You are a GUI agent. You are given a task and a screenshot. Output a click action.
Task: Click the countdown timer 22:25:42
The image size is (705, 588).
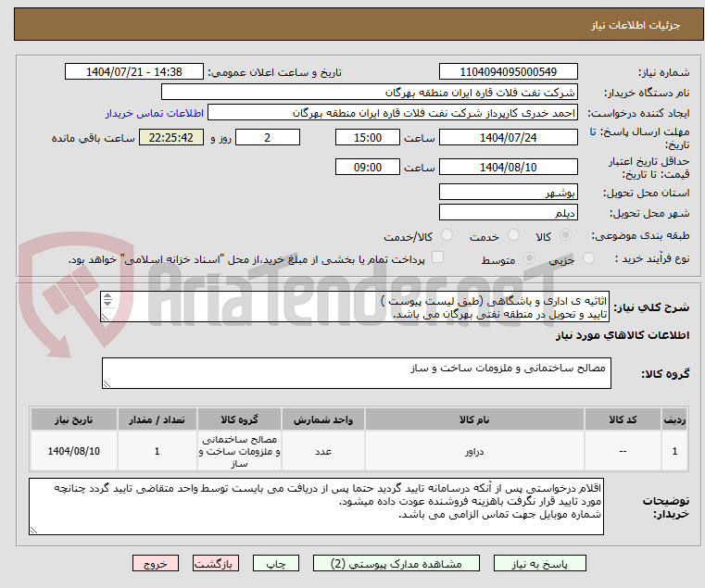coord(170,137)
